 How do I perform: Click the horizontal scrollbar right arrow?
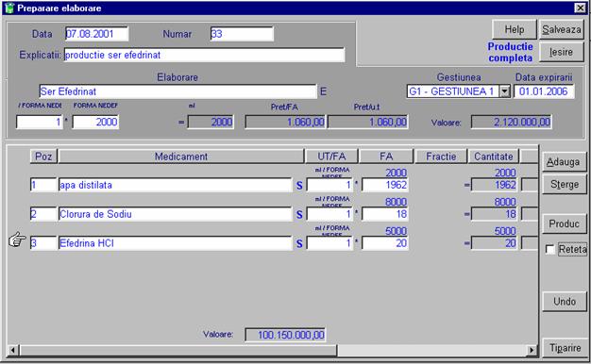[532, 350]
